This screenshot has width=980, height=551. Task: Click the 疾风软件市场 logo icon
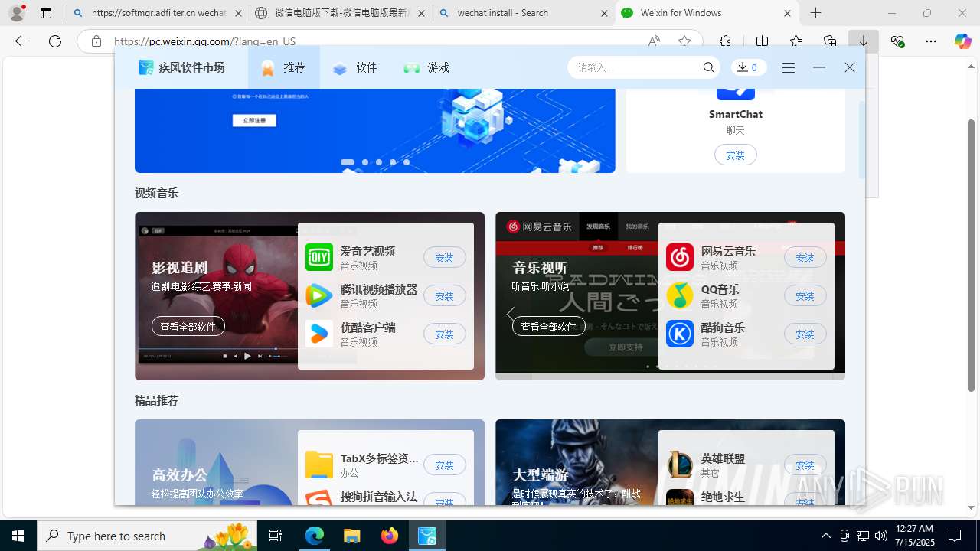pyautogui.click(x=145, y=67)
